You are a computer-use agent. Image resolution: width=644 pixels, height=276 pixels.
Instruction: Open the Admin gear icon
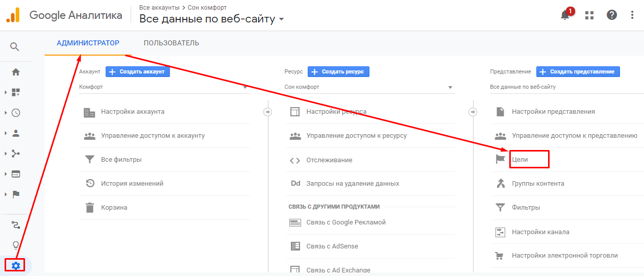(16, 265)
